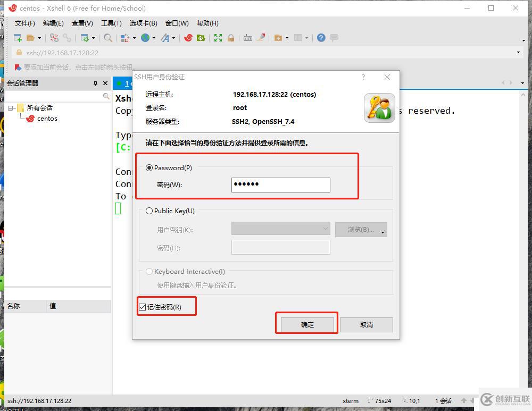
Task: Click the dialog help question mark
Action: coord(363,77)
